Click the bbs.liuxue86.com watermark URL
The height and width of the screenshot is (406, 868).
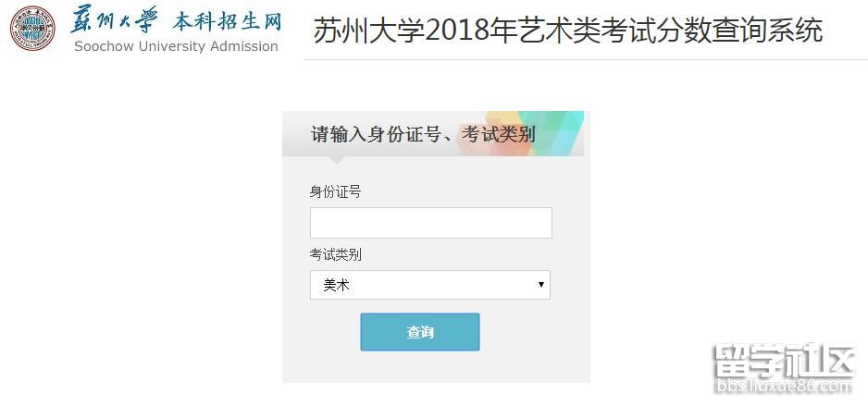(x=781, y=384)
